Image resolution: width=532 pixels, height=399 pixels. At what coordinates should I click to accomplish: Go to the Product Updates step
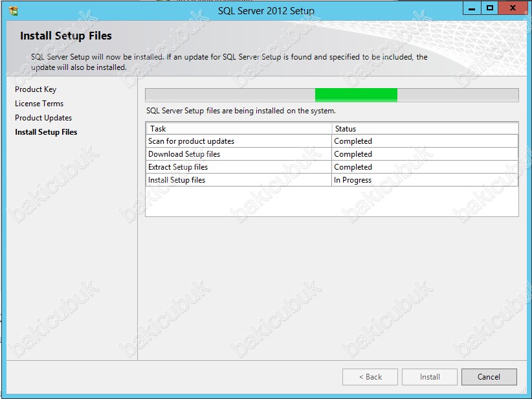(43, 118)
